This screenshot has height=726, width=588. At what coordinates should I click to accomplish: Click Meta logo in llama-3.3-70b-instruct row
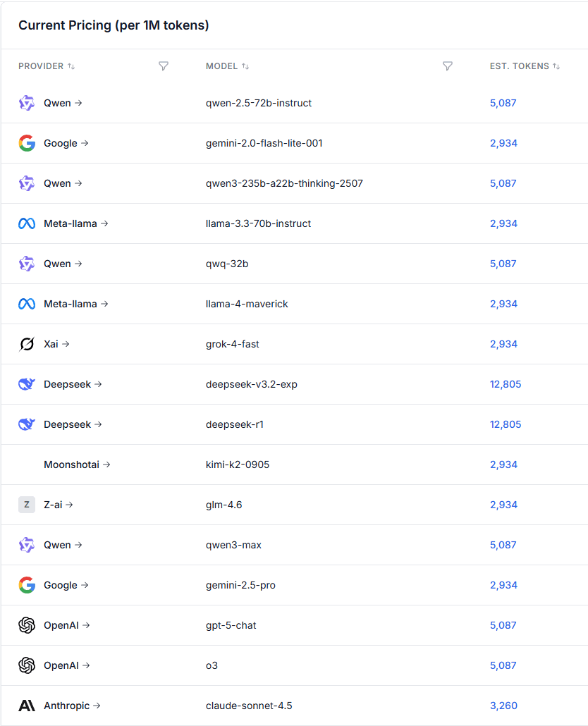point(27,223)
